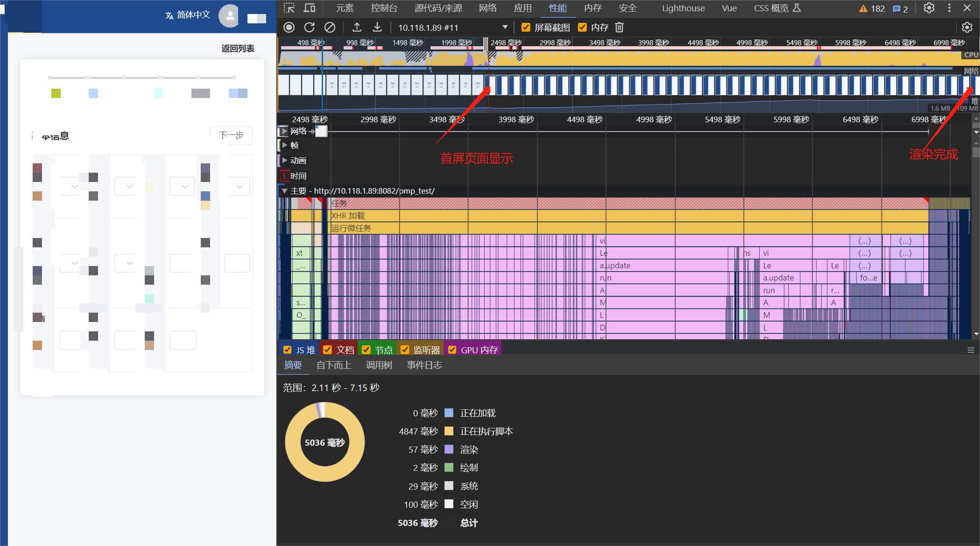
Task: Open the 简体中文 language switcher
Action: point(188,15)
